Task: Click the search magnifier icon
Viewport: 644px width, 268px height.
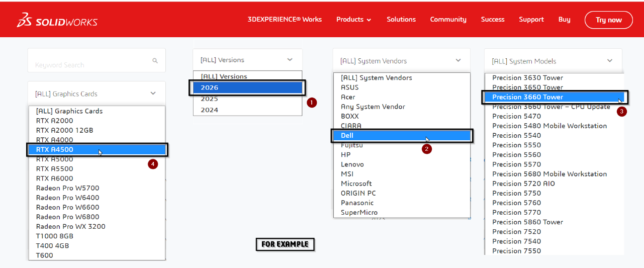Action: point(155,61)
